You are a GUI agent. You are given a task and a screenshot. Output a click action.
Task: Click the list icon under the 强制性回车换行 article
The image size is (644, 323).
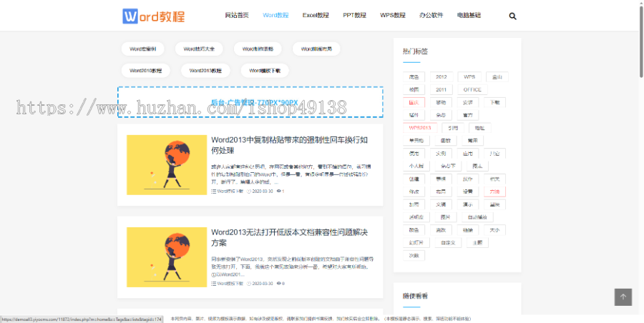[213, 192]
